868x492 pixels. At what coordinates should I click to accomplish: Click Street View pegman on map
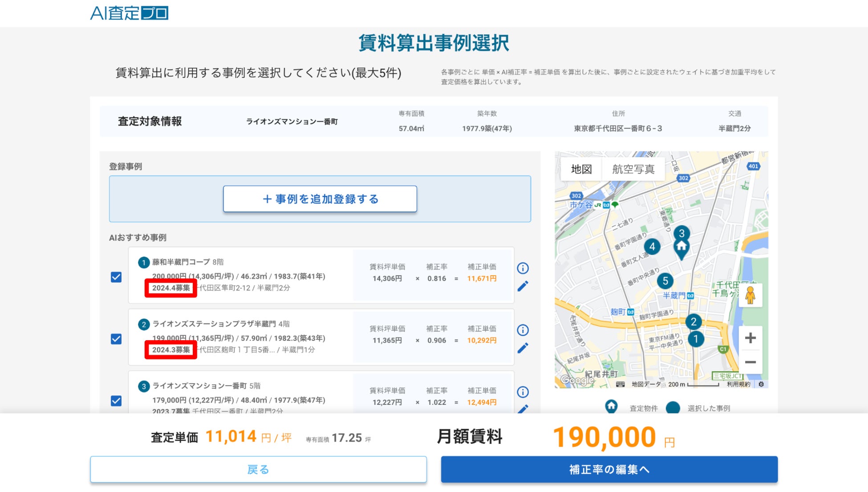click(750, 295)
